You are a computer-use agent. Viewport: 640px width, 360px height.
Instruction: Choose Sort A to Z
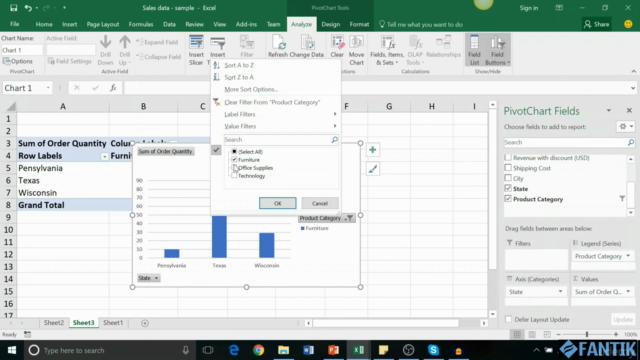point(239,65)
